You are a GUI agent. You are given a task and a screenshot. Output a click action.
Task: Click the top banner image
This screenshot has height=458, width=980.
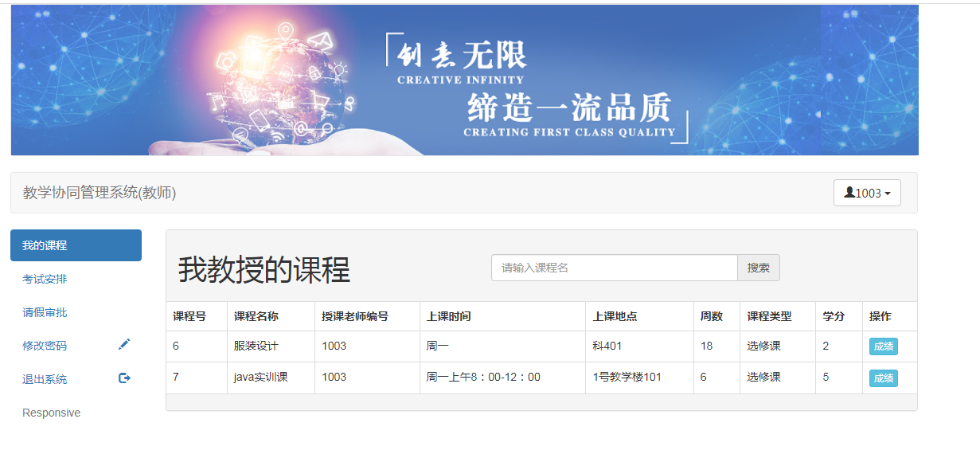464,80
